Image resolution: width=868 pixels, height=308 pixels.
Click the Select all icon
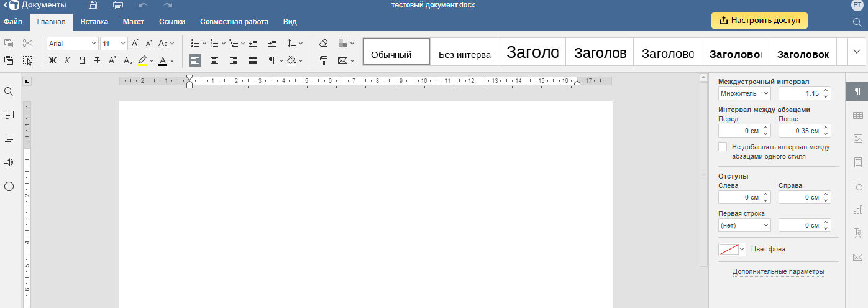coord(27,60)
